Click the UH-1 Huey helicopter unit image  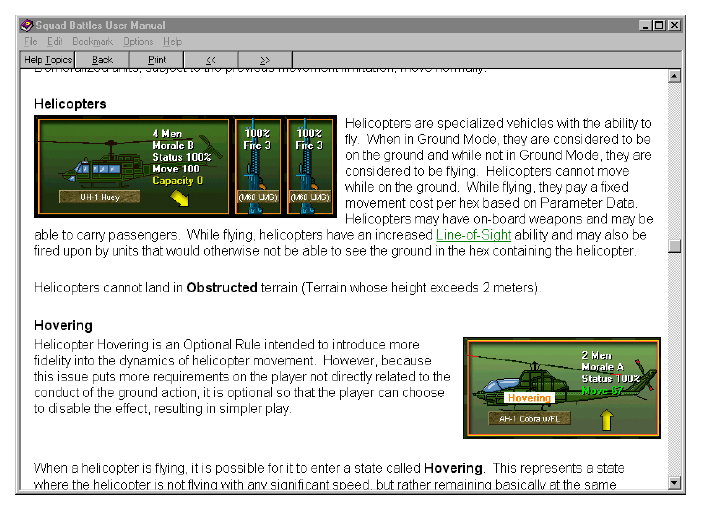pyautogui.click(x=133, y=166)
